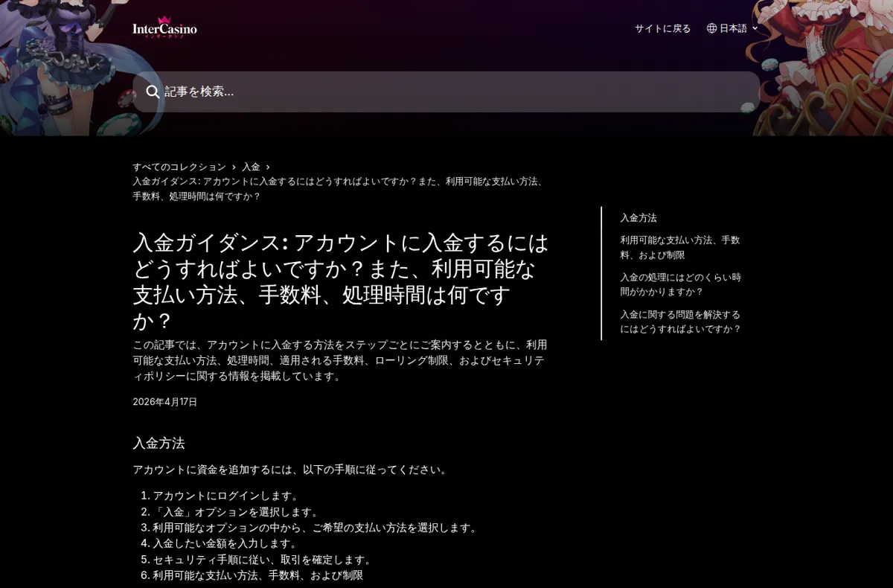The height and width of the screenshot is (588, 893).
Task: Open the 入金 breadcrumb link
Action: pos(251,167)
